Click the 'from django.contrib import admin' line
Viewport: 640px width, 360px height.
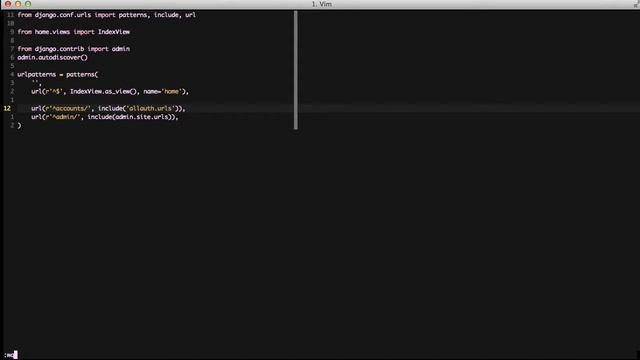point(73,49)
